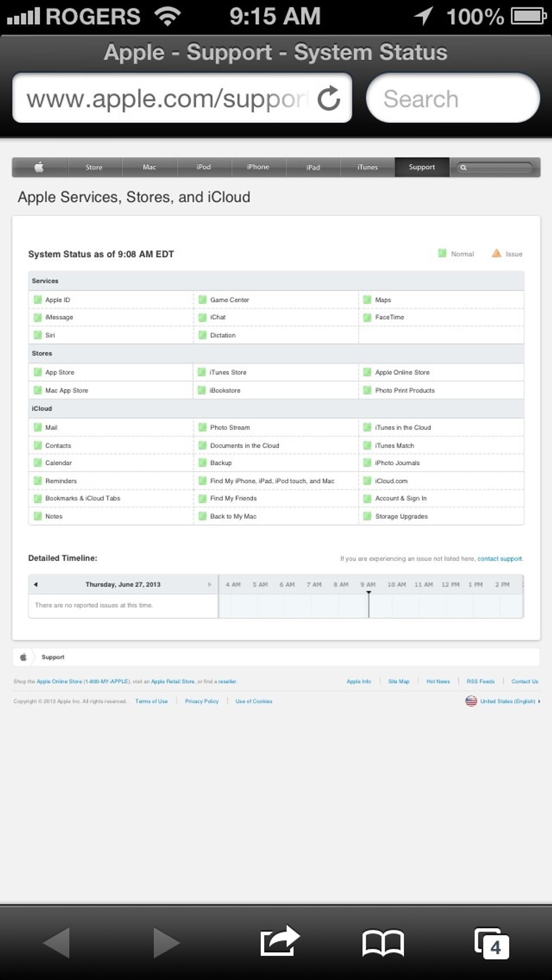Viewport: 552px width, 980px height.
Task: Tap Thursday, June 27, 2013 date label
Action: point(123,585)
